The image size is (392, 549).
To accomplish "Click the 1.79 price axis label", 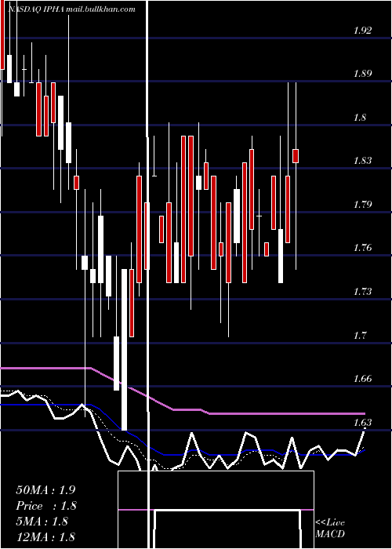I will tap(362, 205).
